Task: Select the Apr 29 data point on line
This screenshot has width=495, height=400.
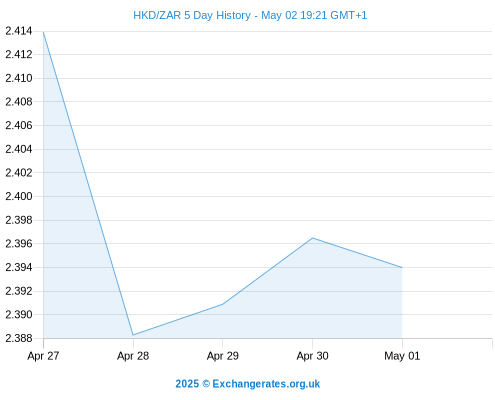Action: [x=223, y=304]
